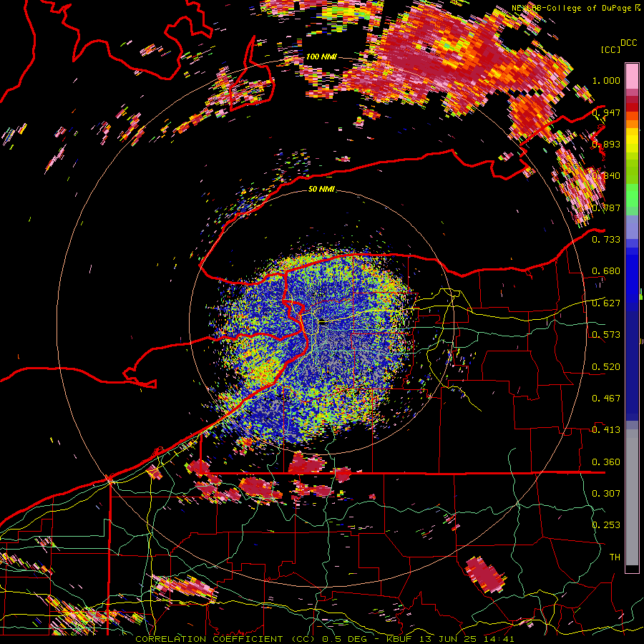
Task: Click the 1.000 scale value
Action: [x=606, y=80]
